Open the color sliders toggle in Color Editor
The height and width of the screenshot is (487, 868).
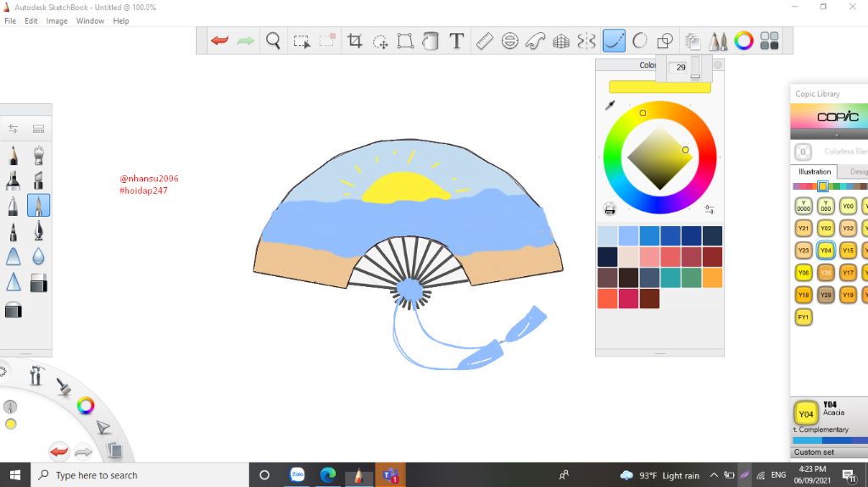coord(709,209)
